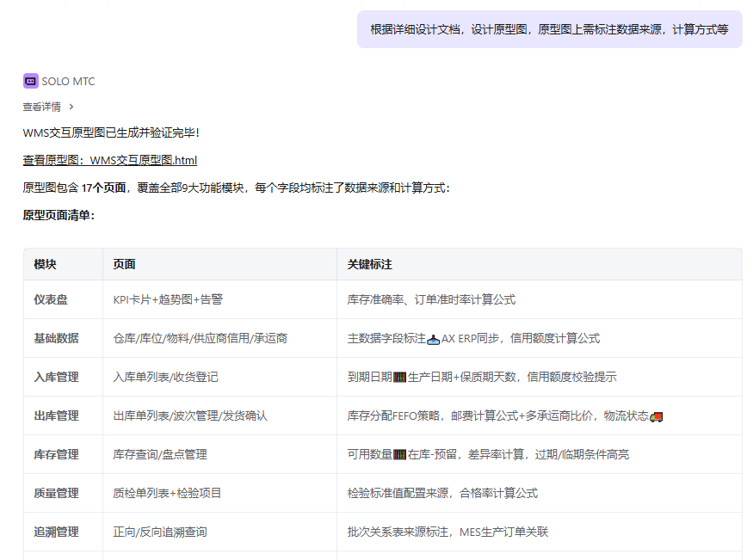
Task: Open the WMS交互原型图.html prototype link
Action: (110, 160)
